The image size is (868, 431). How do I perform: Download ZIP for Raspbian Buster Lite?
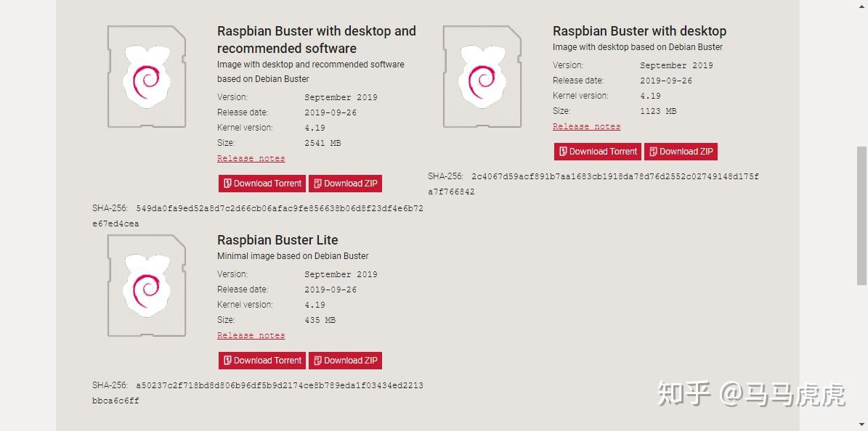click(346, 361)
